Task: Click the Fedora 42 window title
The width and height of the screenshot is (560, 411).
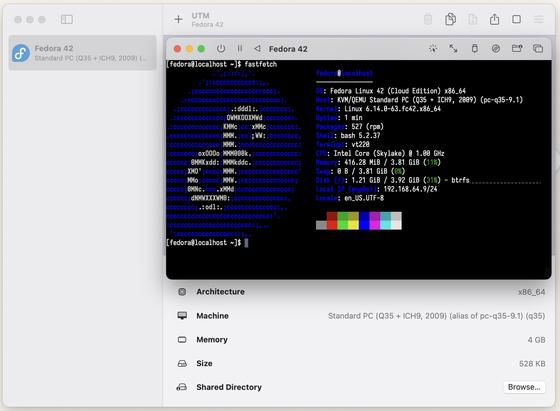Action: (288, 49)
